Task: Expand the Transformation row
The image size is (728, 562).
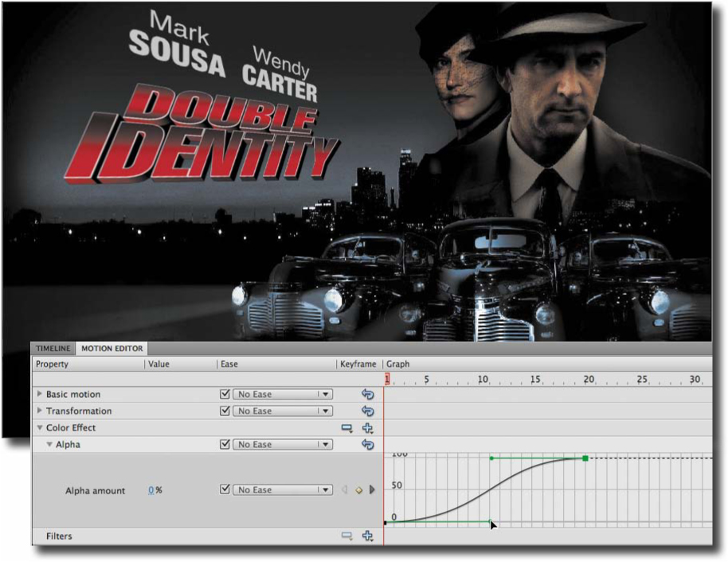Action: click(x=40, y=411)
